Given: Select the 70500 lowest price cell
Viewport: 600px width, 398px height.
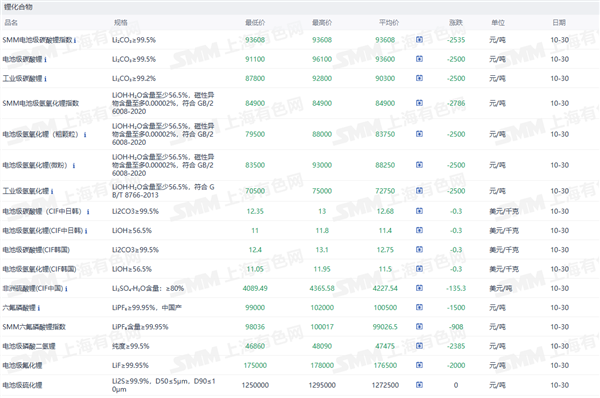Looking at the screenshot, I should 255,191.
